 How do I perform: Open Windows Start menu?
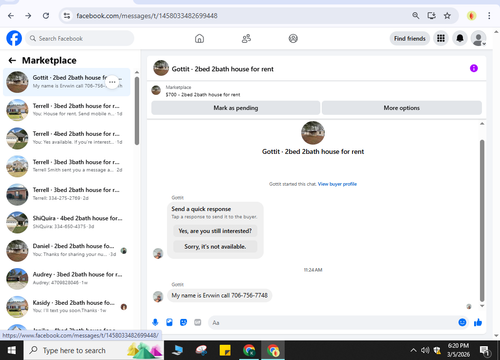point(12,350)
